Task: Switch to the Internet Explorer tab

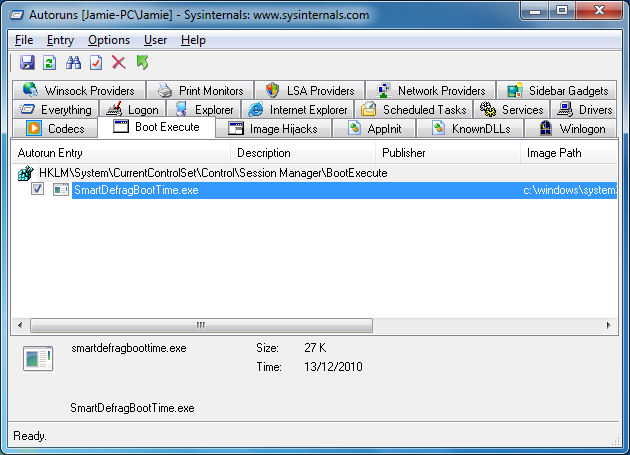Action: (x=297, y=109)
